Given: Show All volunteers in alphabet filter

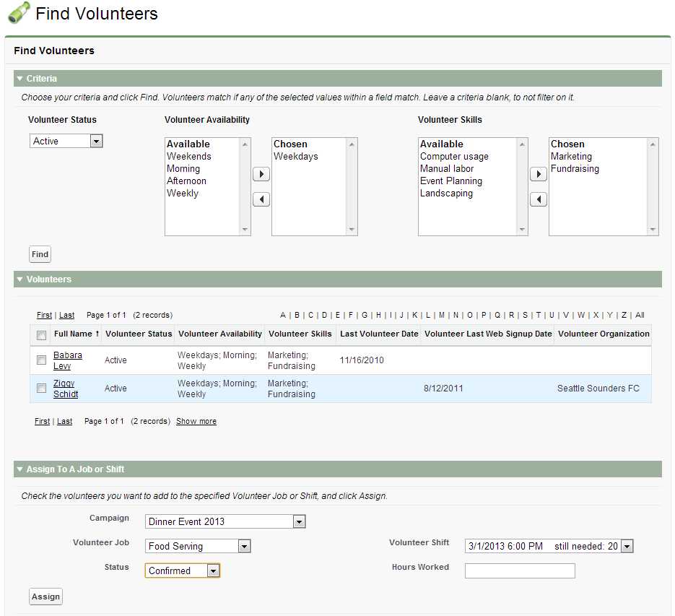Looking at the screenshot, I should (x=640, y=315).
